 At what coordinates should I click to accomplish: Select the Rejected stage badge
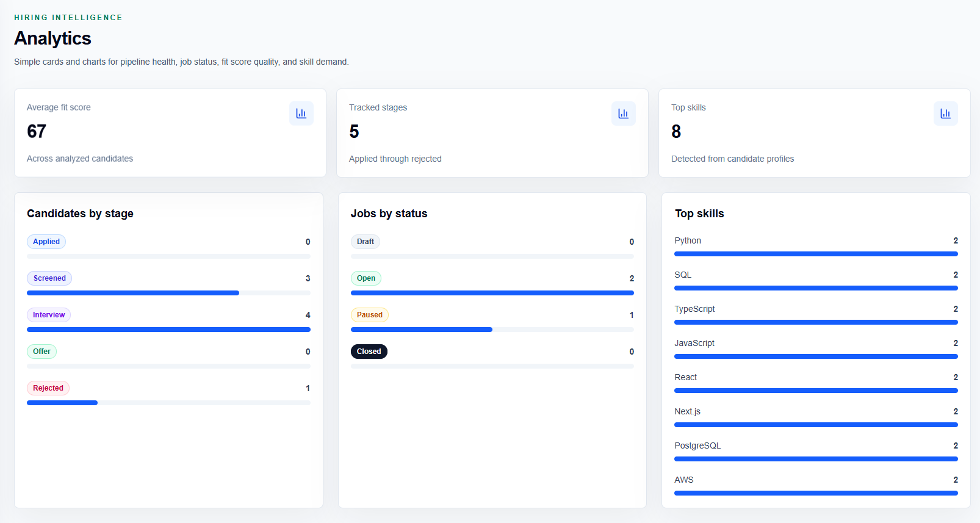[48, 388]
